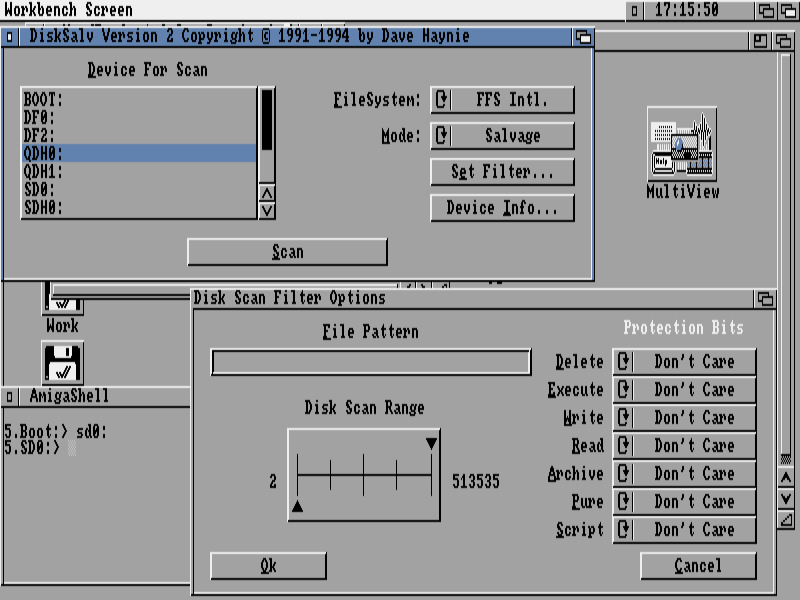Open the MultiView desktop icon

pyautogui.click(x=682, y=143)
